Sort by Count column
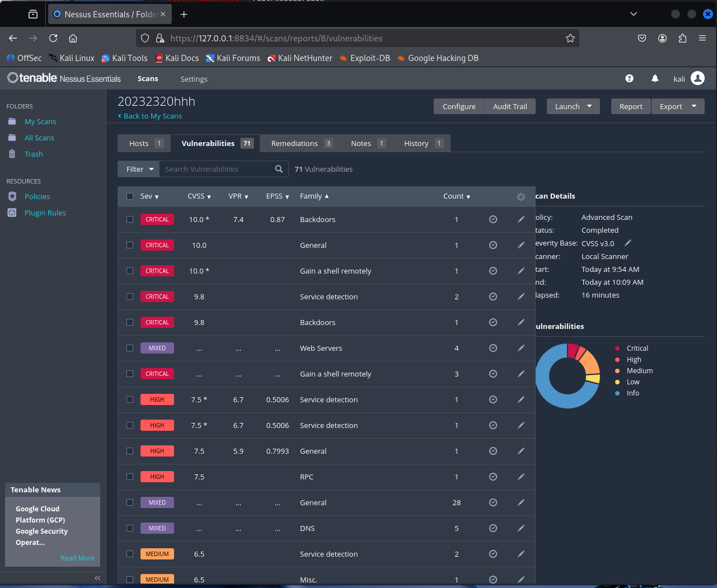717x588 pixels. tap(457, 196)
